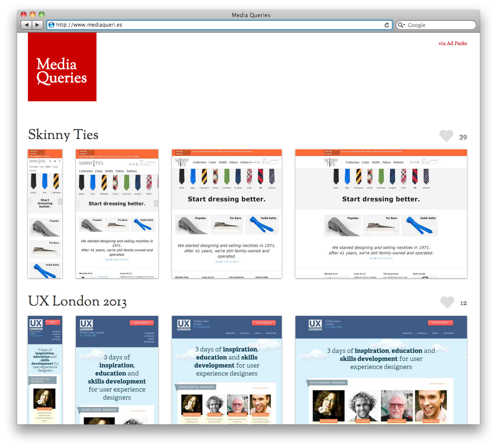This screenshot has width=497, height=448.
Task: Click the Media Queries window title text
Action: [x=251, y=15]
